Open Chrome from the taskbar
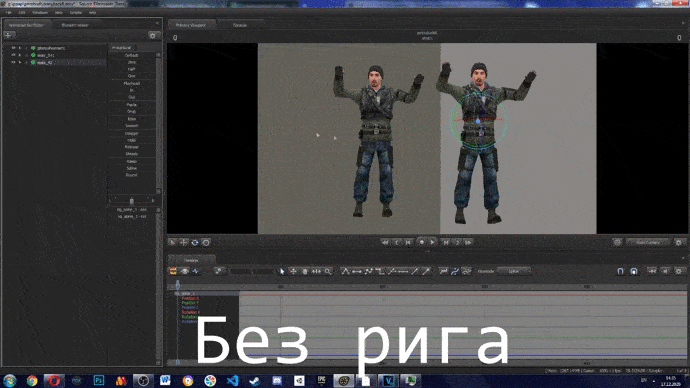This screenshot has width=690, height=388. [32, 381]
